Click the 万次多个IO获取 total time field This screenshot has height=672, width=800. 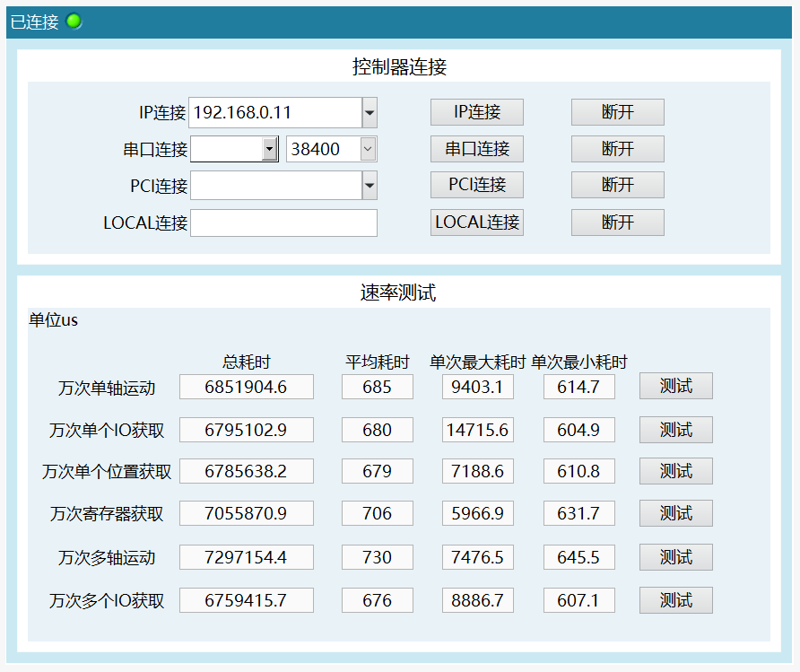point(247,600)
